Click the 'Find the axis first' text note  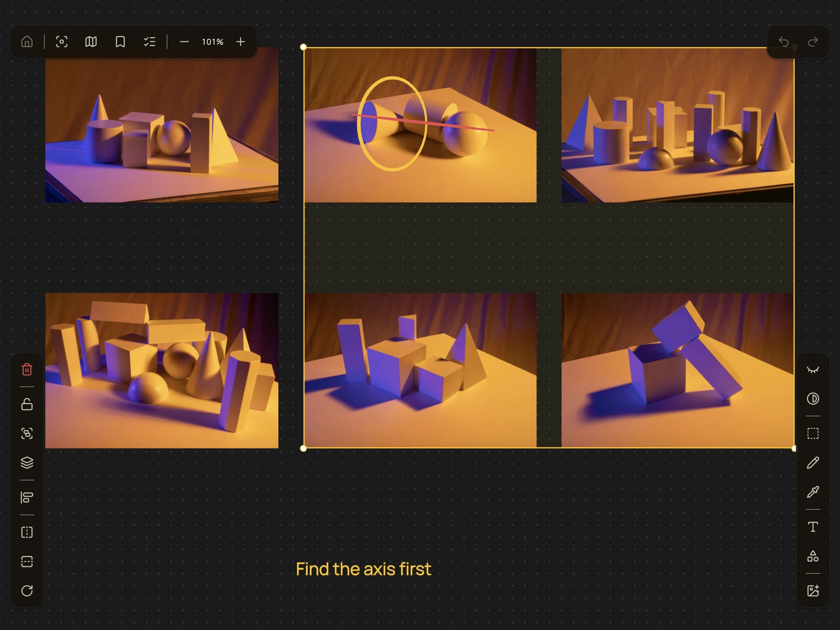[363, 569]
